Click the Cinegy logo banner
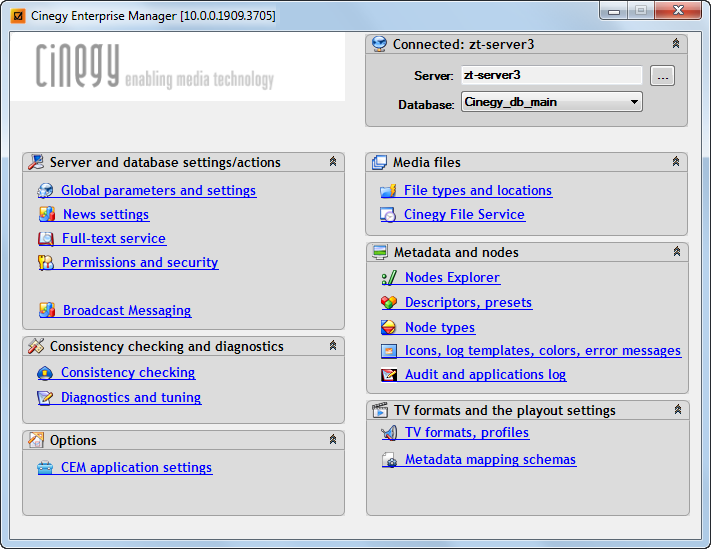Viewport: 711px width, 549px height. (x=178, y=67)
